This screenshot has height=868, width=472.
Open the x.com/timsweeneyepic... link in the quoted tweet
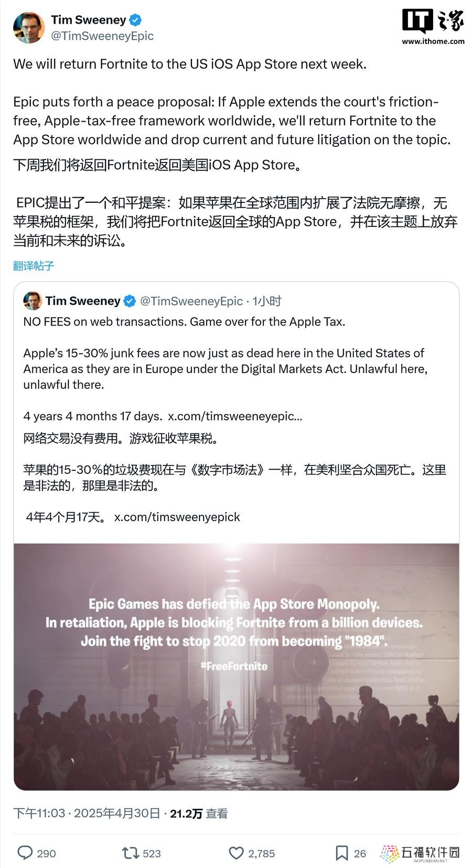235,416
